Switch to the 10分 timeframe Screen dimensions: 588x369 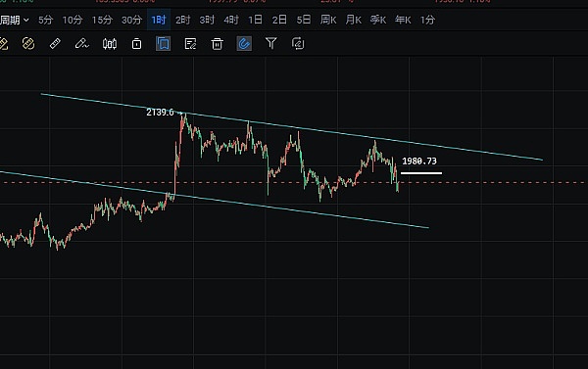[72, 20]
